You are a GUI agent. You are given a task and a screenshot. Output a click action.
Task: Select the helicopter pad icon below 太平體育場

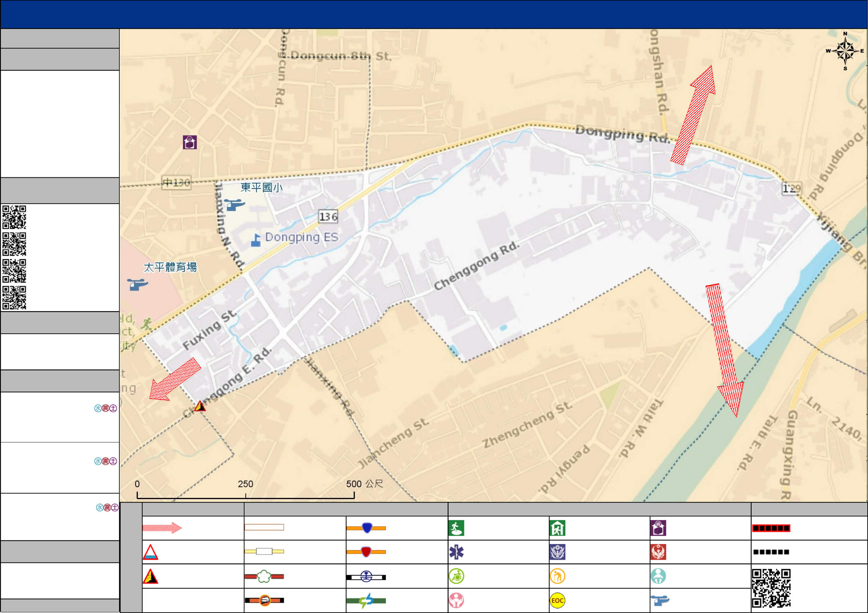coord(138,285)
